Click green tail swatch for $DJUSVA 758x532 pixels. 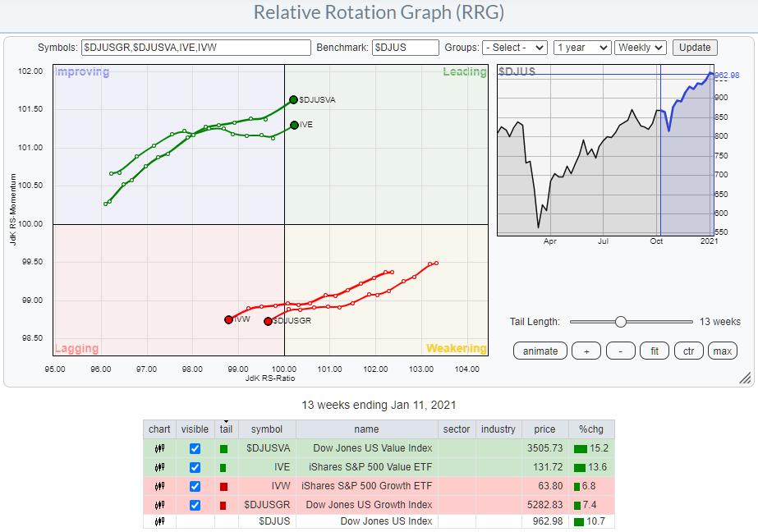pyautogui.click(x=223, y=449)
